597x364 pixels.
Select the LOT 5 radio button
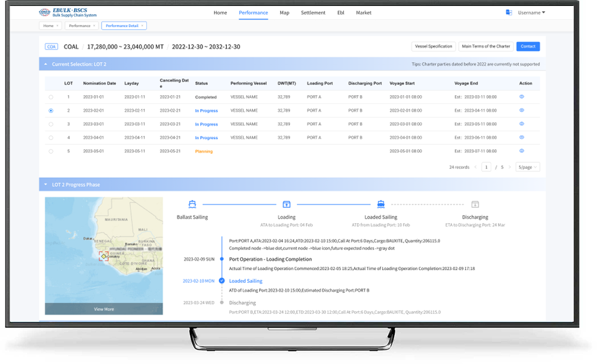(x=51, y=151)
